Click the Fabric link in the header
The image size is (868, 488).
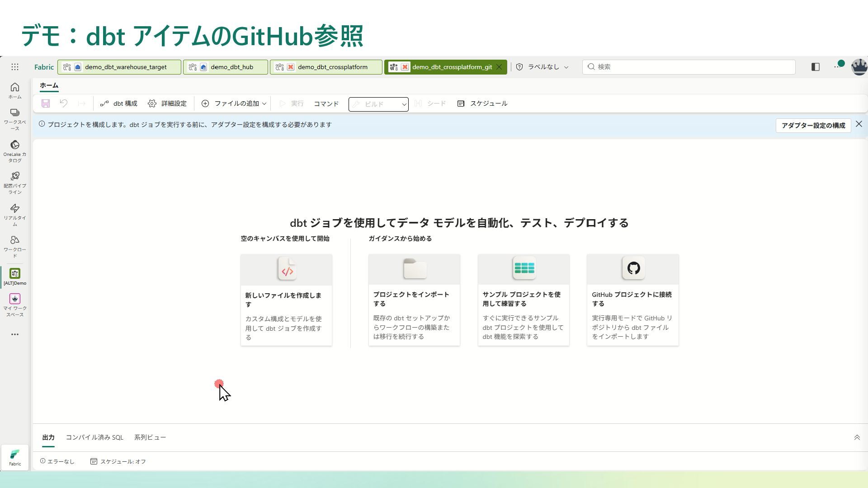44,67
